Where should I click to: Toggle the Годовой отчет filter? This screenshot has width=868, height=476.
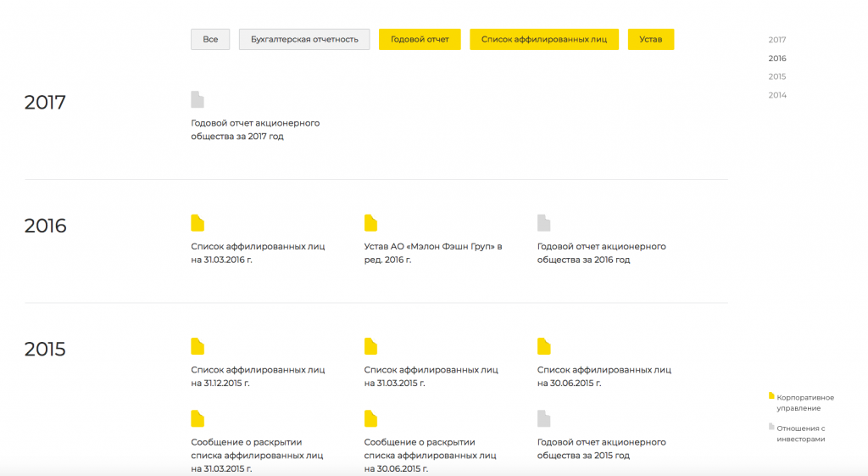tap(420, 39)
